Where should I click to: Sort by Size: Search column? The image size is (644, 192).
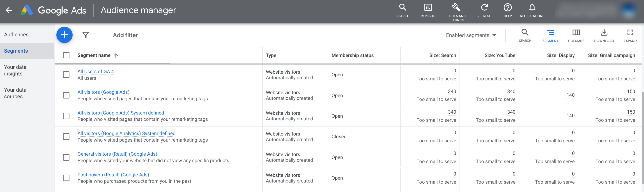[x=442, y=55]
